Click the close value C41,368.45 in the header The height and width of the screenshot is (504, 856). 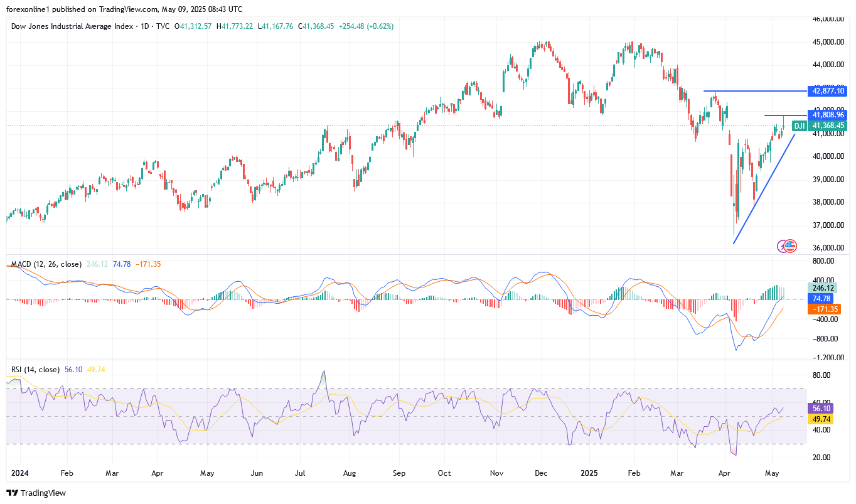pyautogui.click(x=316, y=26)
